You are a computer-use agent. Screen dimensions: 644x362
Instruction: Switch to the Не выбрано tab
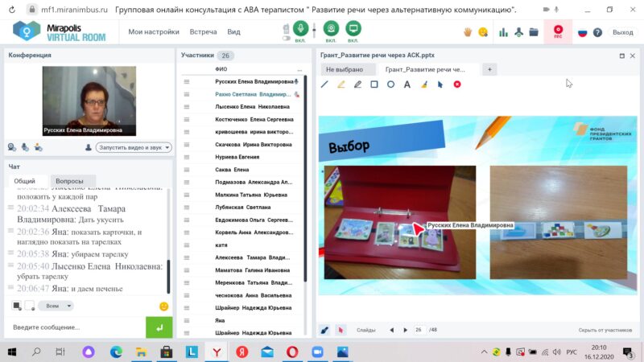(348, 69)
